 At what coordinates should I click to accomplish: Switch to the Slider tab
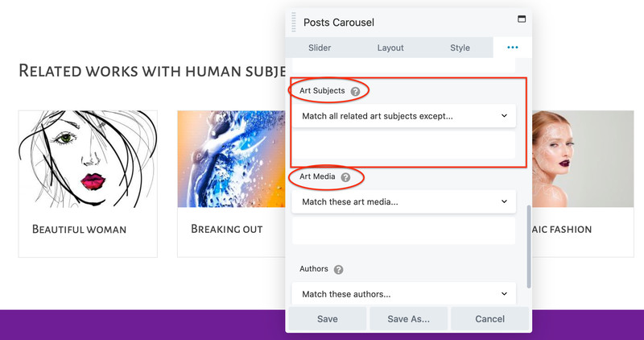pyautogui.click(x=320, y=48)
